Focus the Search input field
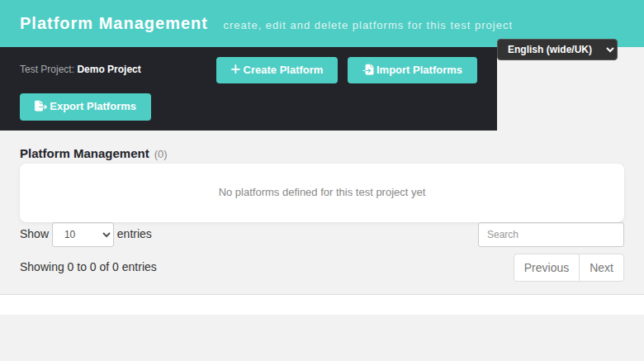Image resolution: width=644 pixels, height=361 pixels. [x=551, y=235]
